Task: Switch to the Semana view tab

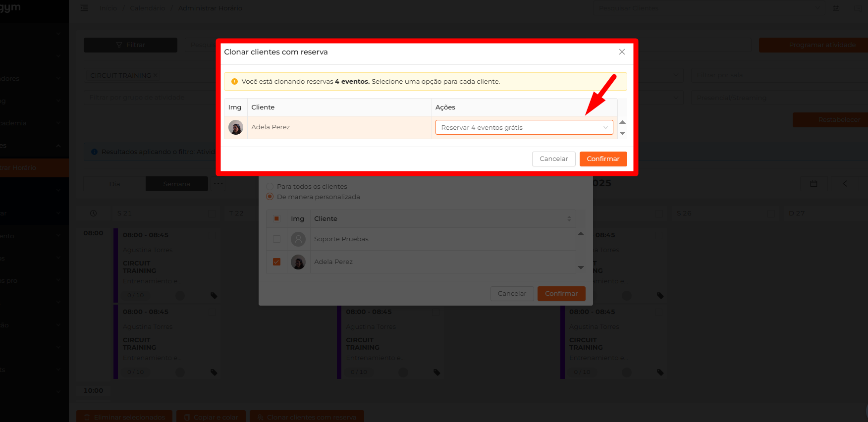Action: (177, 184)
